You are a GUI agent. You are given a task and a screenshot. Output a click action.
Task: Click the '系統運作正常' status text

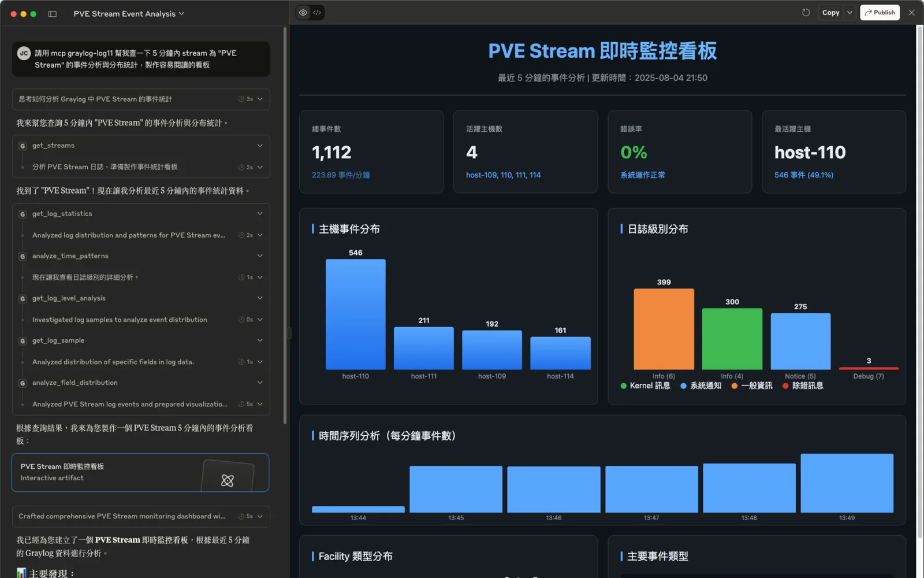(643, 175)
